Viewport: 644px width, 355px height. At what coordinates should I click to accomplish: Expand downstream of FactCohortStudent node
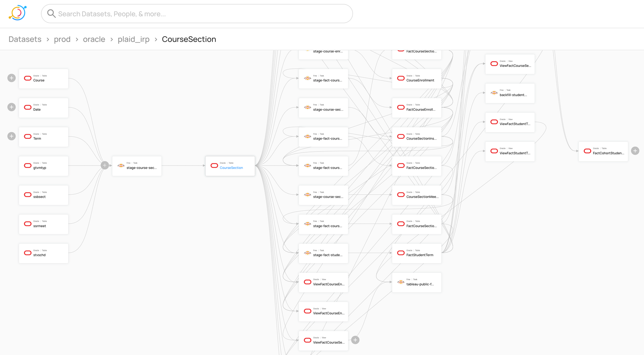[x=635, y=151]
